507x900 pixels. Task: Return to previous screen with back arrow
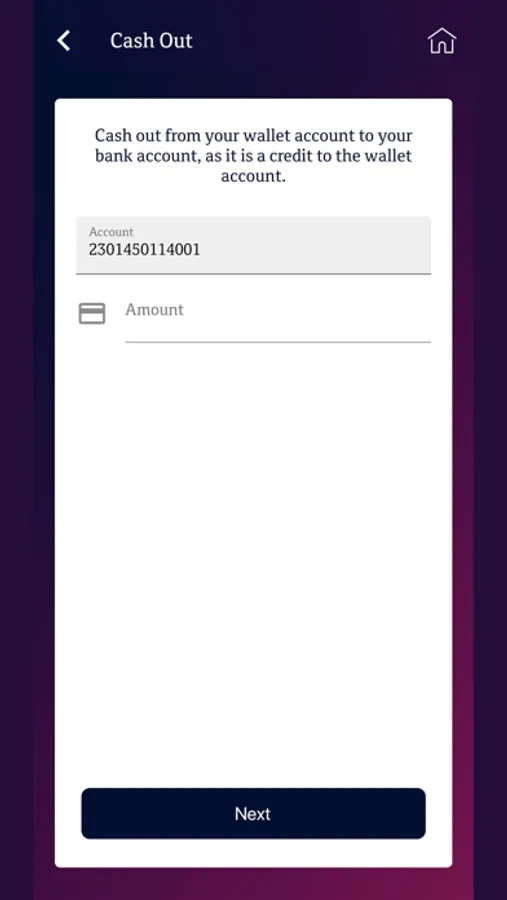tap(63, 41)
